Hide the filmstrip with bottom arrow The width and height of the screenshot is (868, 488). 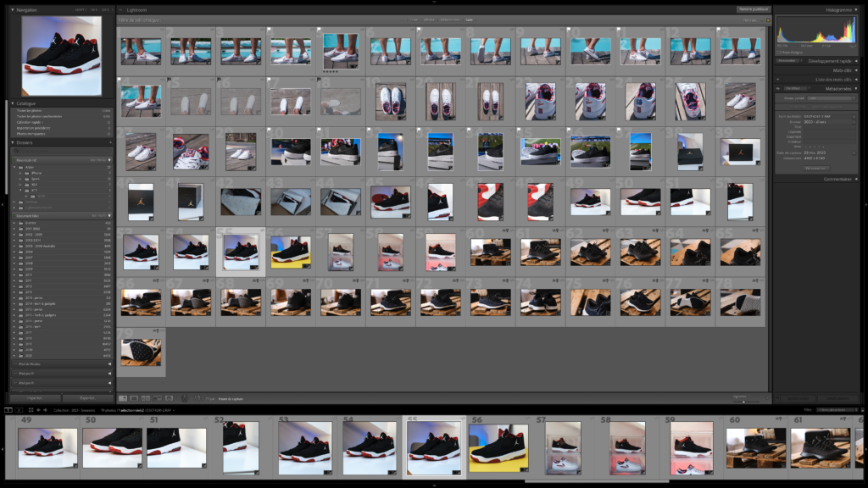point(434,485)
